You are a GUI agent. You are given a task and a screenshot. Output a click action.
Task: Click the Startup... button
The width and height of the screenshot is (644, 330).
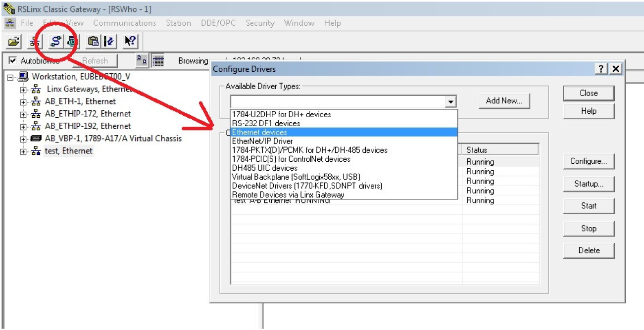(589, 184)
